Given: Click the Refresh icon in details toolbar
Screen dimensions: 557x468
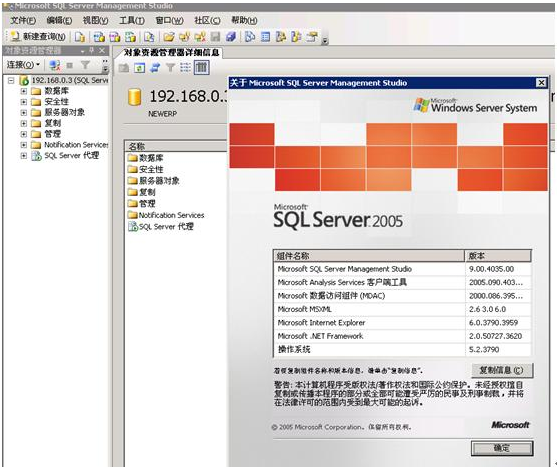Looking at the screenshot, I should coord(139,68).
